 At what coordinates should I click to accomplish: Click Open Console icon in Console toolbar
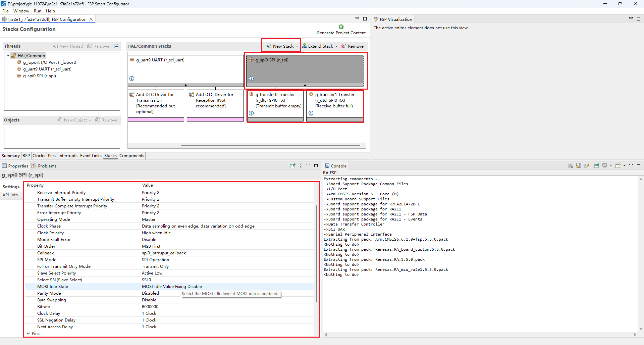tap(618, 165)
